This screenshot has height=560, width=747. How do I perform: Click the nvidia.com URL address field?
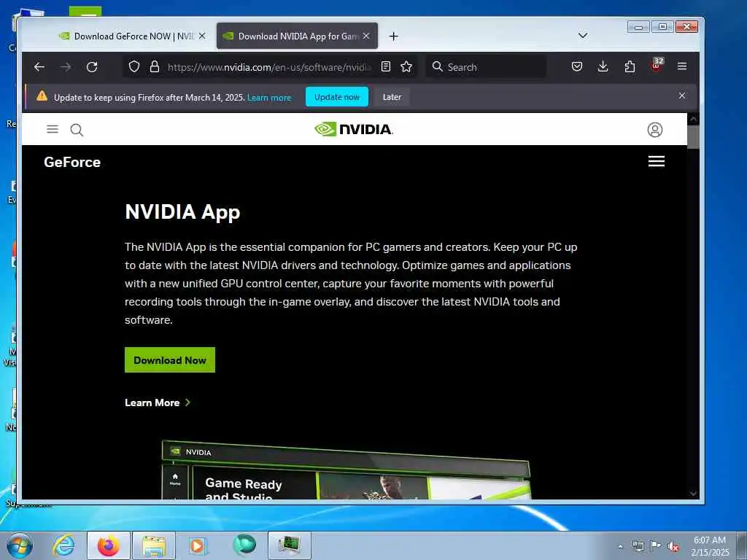[269, 67]
